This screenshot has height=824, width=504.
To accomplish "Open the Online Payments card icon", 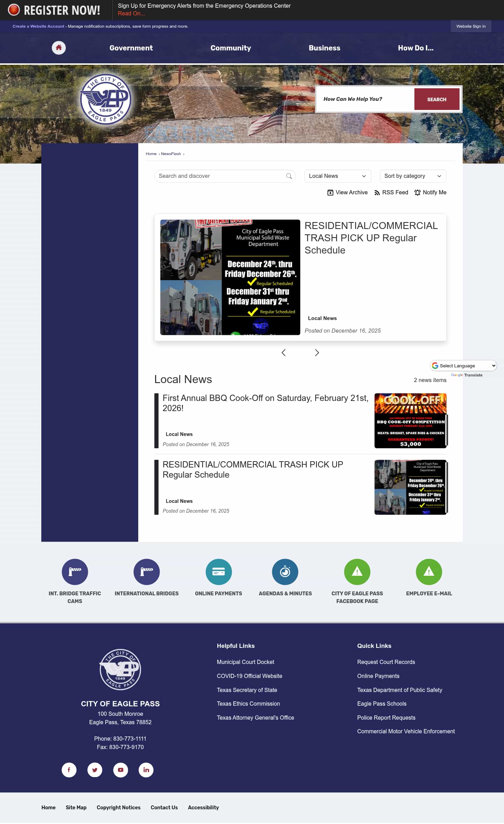I will point(219,572).
